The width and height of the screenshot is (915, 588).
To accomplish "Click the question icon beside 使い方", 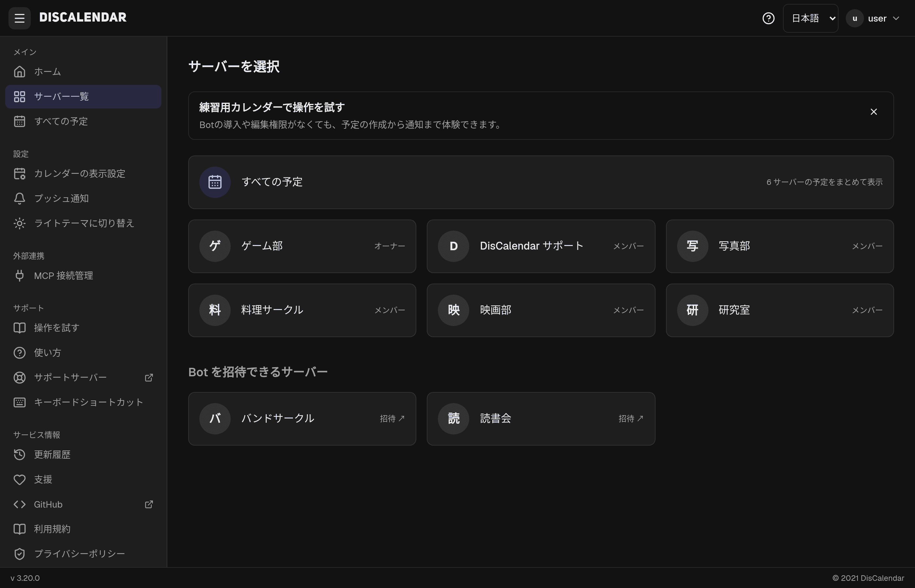I will [20, 353].
